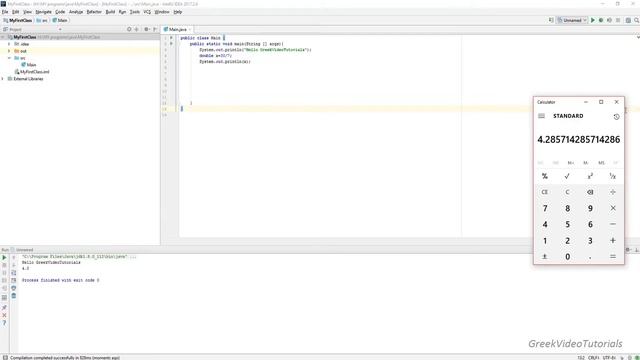Toggle soft-wrap in console
Viewport: 640px width, 360px height.
pos(13,273)
